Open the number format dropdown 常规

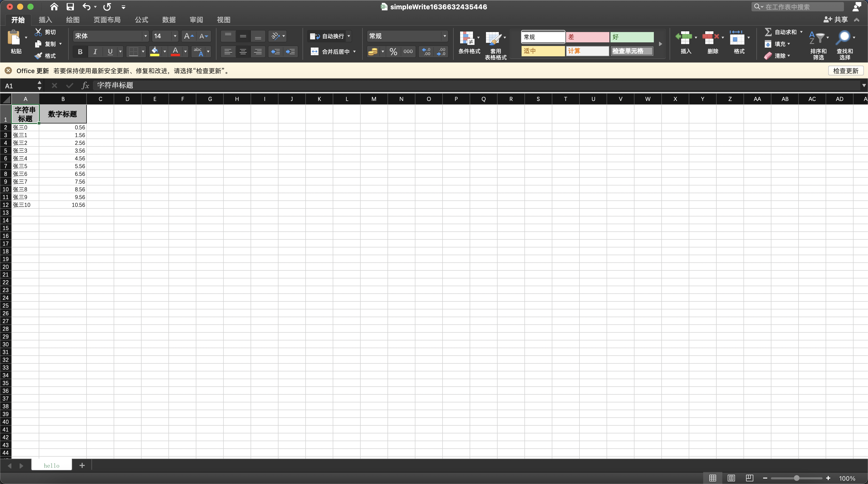(x=444, y=36)
